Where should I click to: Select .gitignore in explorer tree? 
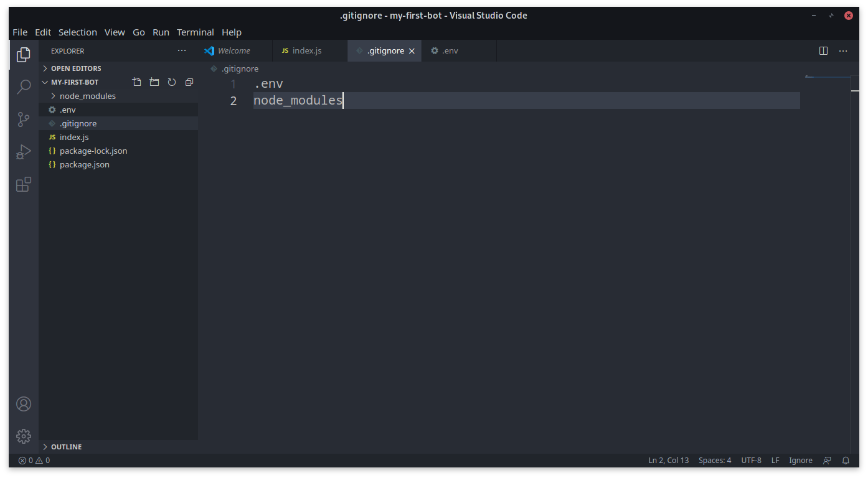[x=118, y=123]
